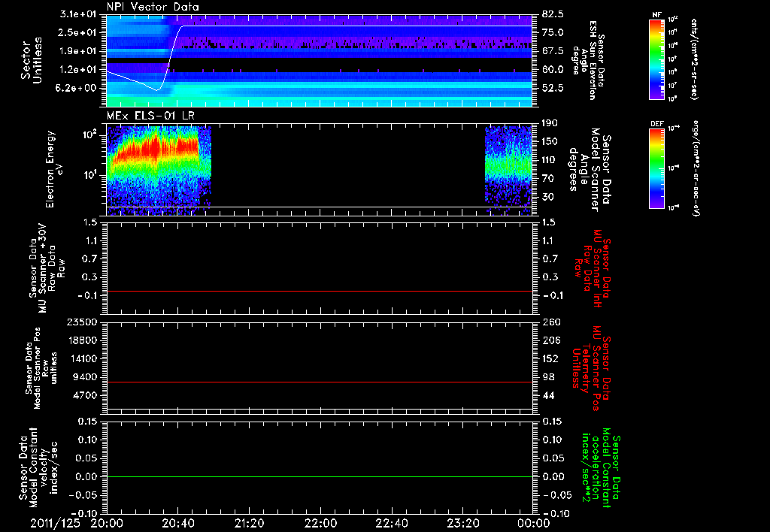Click the "20:40" time axis label
770x532 pixels.
pos(177,523)
